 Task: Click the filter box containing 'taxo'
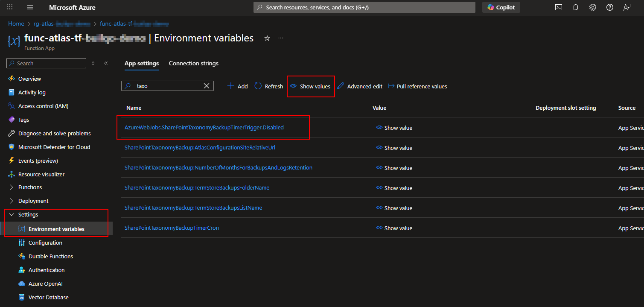167,86
